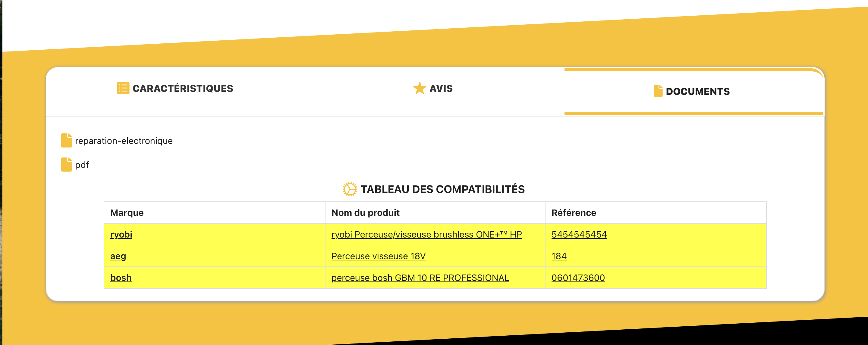Click the bosh brand link
868x345 pixels.
(x=121, y=278)
